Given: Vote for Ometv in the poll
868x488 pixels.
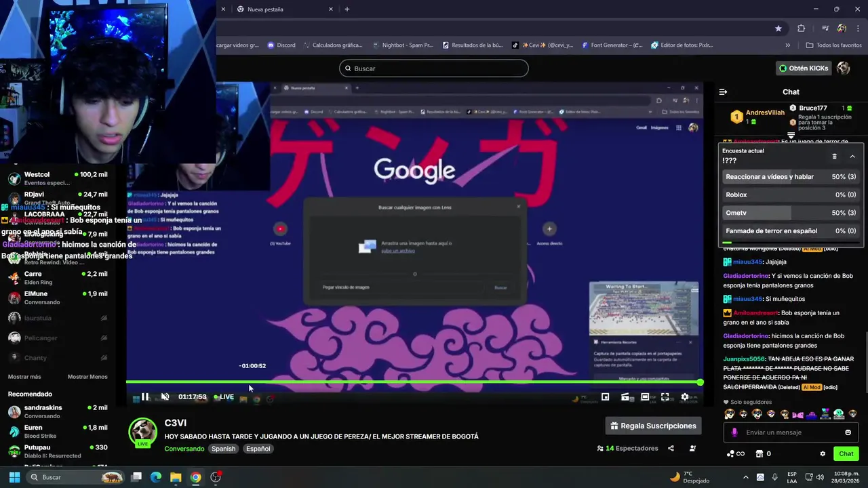Looking at the screenshot, I should (791, 213).
